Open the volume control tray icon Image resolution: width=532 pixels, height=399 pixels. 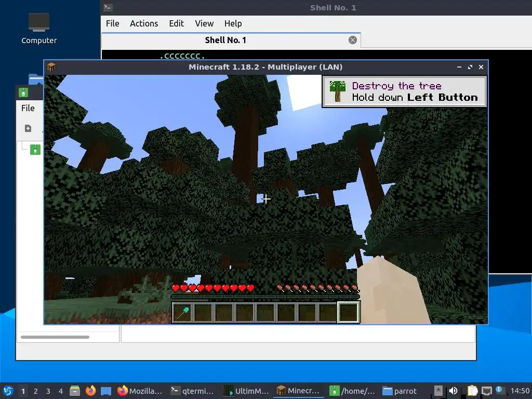pos(453,391)
